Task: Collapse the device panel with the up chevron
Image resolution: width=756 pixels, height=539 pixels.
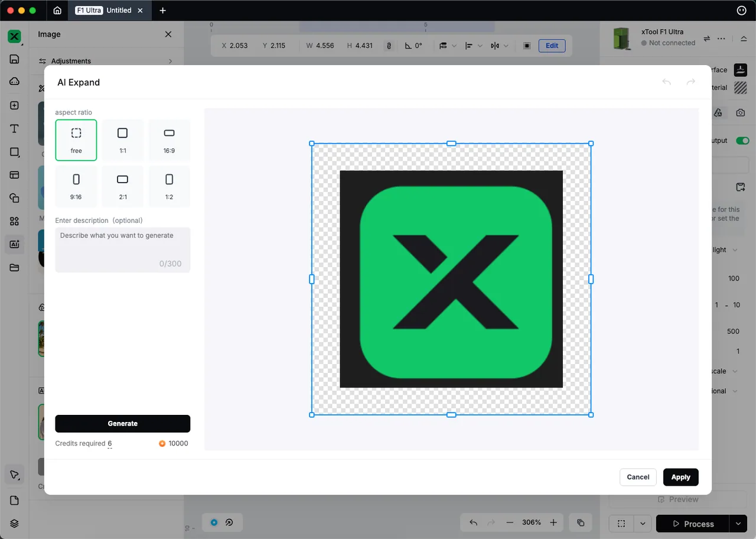Action: 744,38
